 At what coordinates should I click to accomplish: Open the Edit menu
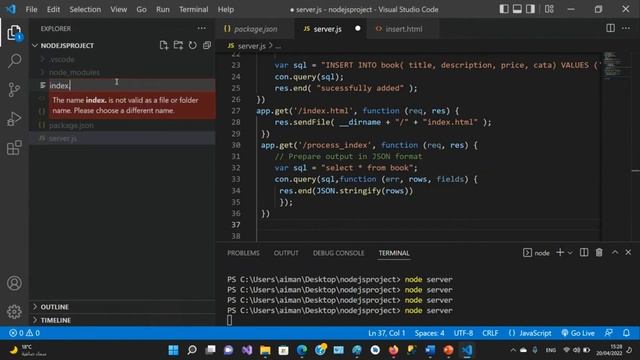53,9
